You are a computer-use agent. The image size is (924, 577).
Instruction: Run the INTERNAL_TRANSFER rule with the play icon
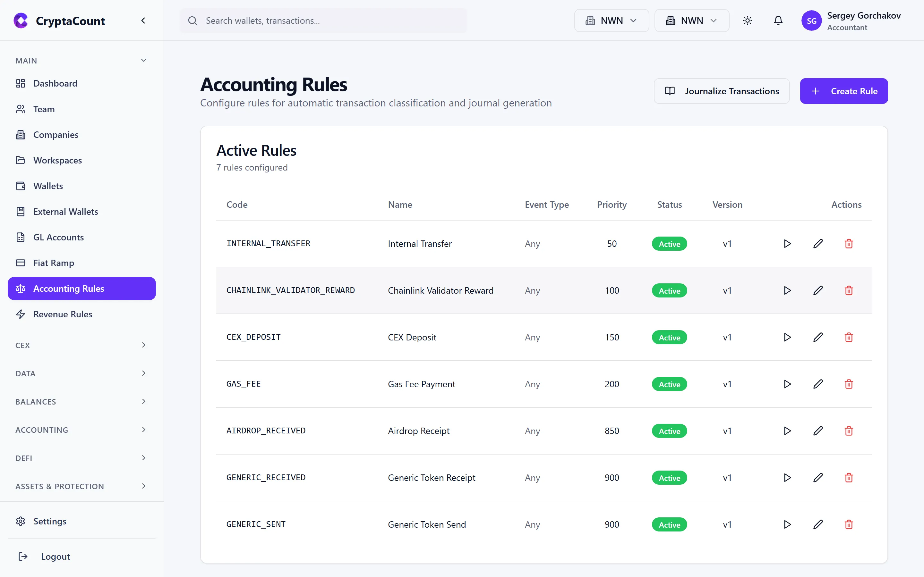[787, 244]
